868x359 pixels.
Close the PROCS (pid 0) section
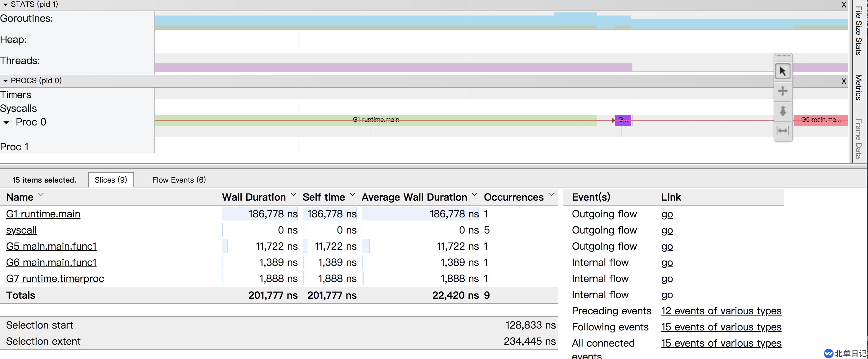[x=844, y=81]
